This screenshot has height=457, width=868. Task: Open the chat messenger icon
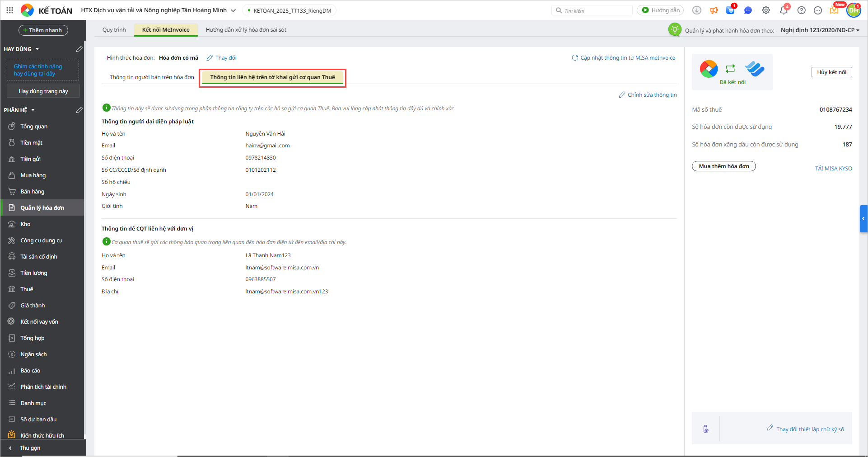tap(748, 10)
